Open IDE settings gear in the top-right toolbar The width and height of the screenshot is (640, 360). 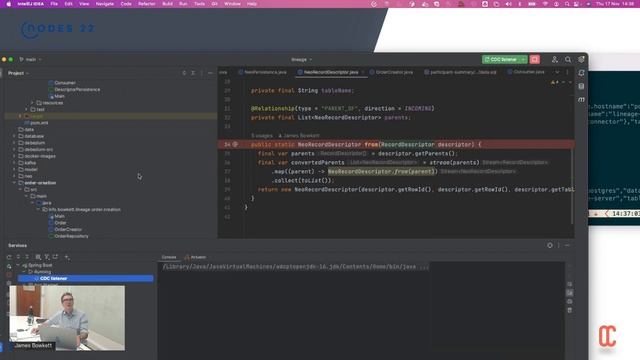(x=581, y=60)
